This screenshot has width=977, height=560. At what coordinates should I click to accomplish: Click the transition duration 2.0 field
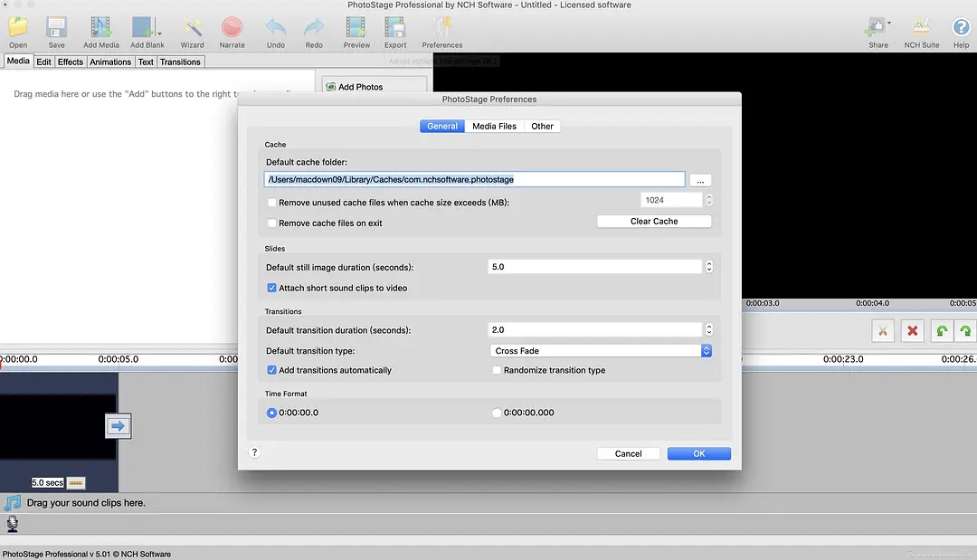pos(595,329)
